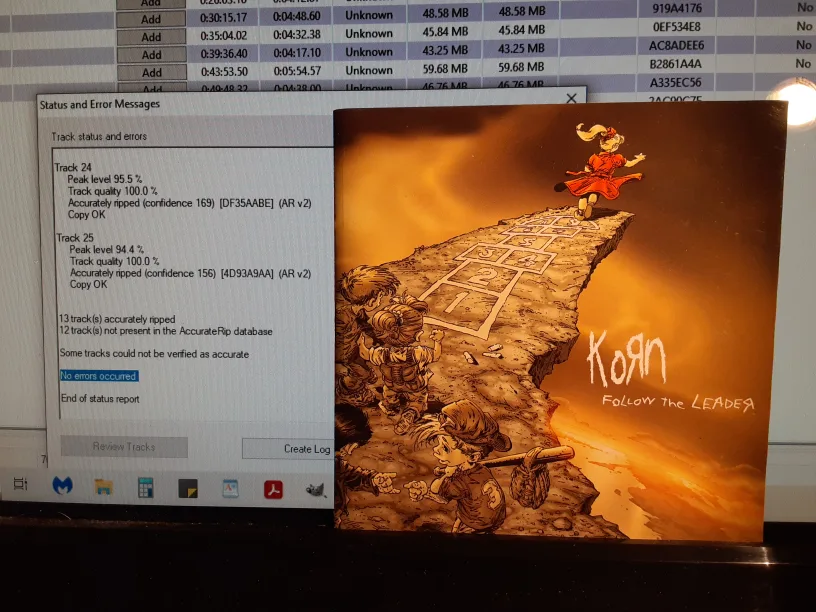816x612 pixels.
Task: Open File Explorer from the taskbar
Action: (x=103, y=490)
